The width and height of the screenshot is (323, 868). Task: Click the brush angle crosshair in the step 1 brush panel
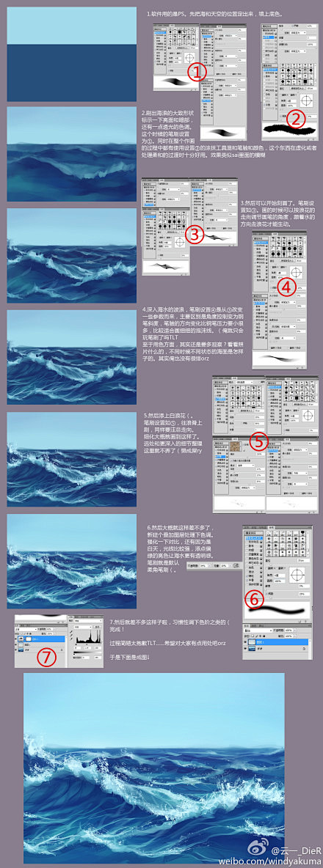tap(189, 58)
